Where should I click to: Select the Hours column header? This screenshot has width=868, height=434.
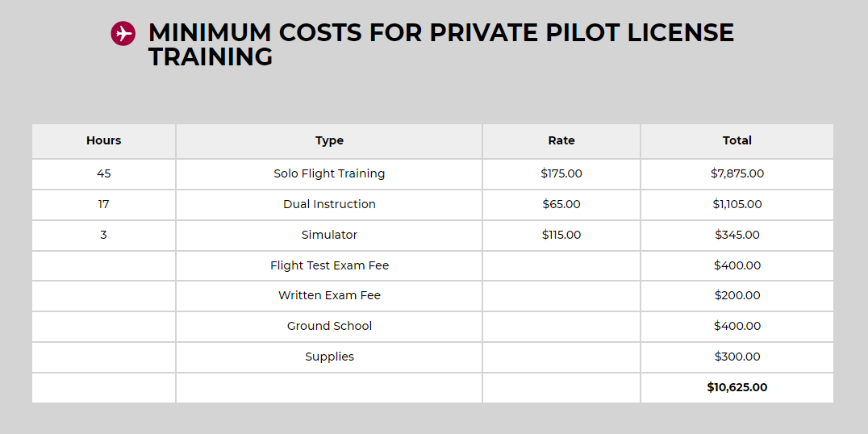[x=104, y=140]
